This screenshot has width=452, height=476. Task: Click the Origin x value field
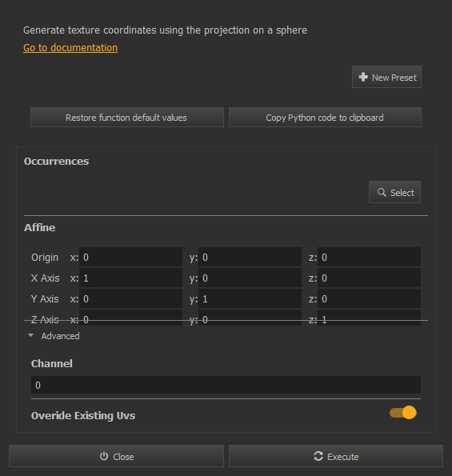coord(131,257)
